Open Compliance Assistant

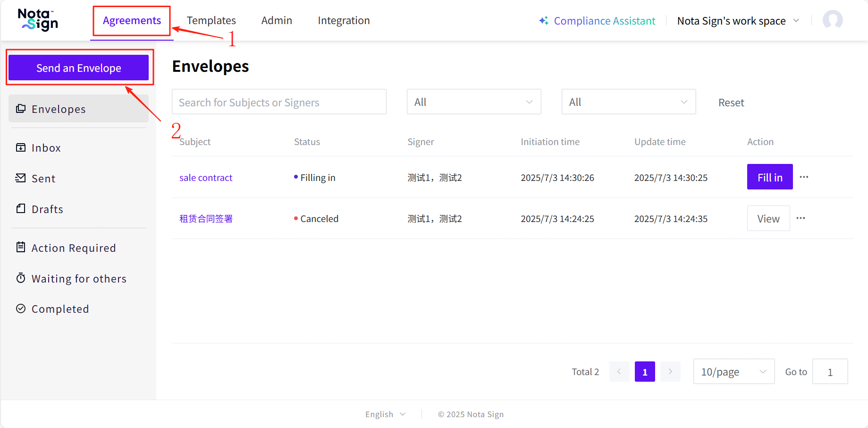597,21
